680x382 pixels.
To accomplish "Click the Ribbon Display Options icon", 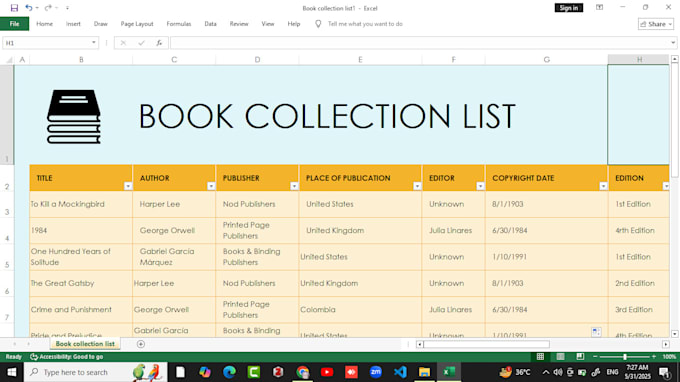I will (x=599, y=8).
